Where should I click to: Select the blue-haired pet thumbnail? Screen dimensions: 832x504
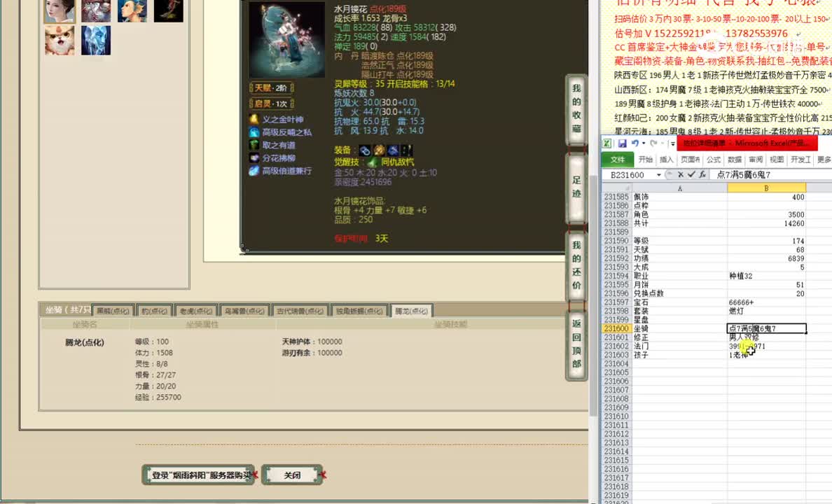[132, 11]
